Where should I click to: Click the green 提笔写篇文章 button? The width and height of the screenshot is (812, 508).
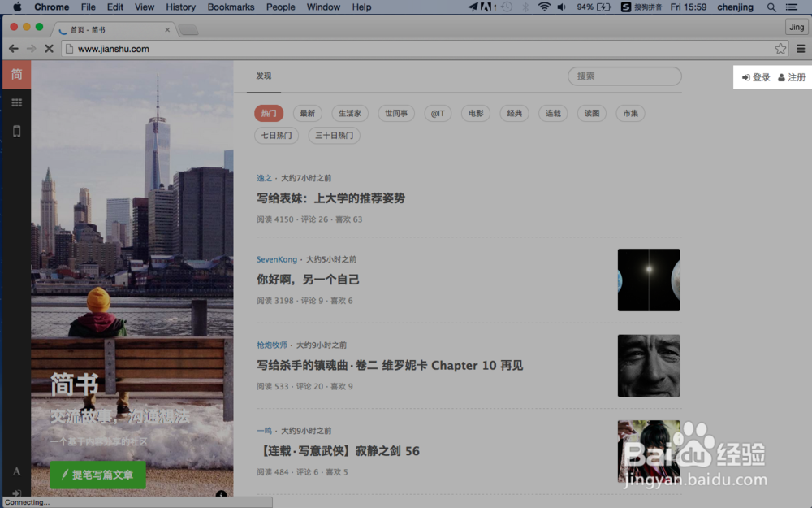tap(97, 475)
